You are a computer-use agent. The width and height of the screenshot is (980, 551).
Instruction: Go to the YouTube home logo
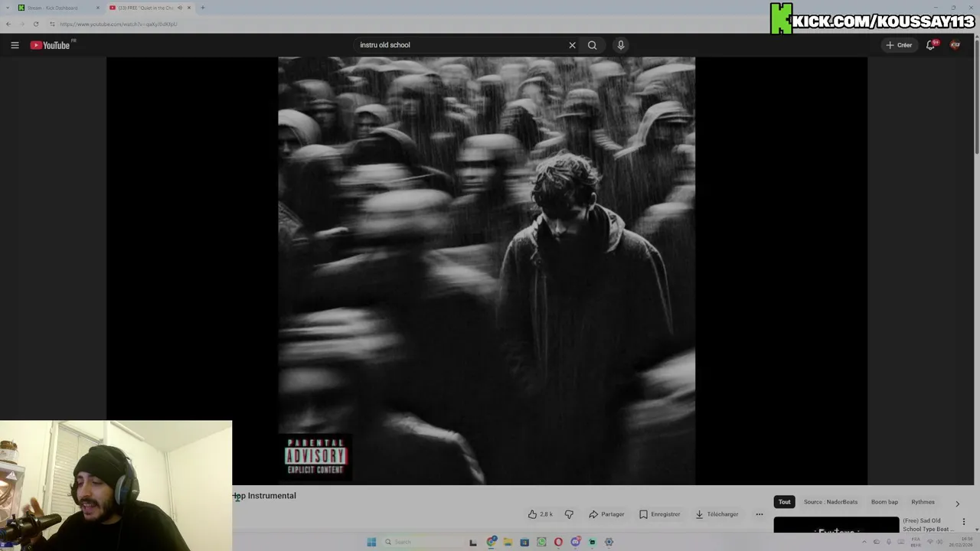(50, 45)
